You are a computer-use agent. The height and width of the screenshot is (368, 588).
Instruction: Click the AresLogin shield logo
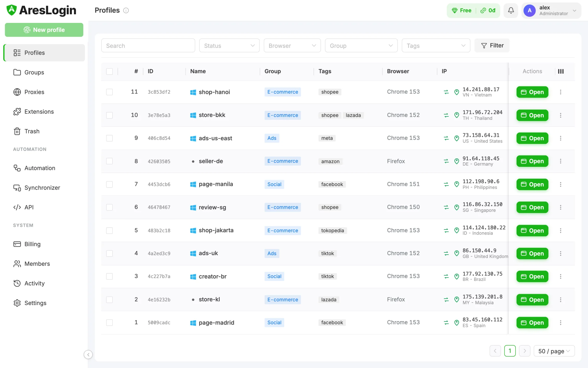coord(12,10)
